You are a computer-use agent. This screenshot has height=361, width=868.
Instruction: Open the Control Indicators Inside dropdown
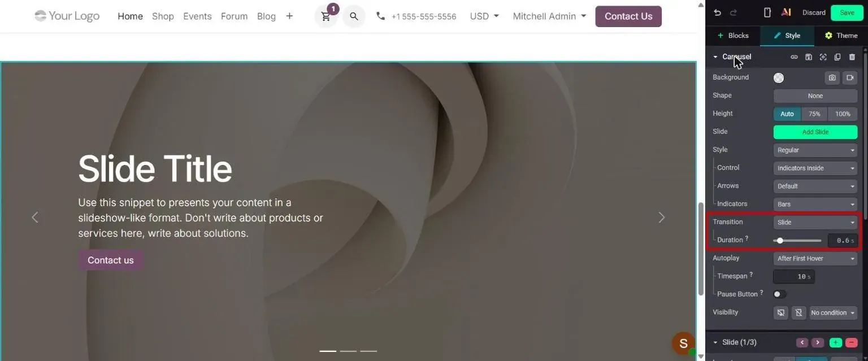coord(815,168)
